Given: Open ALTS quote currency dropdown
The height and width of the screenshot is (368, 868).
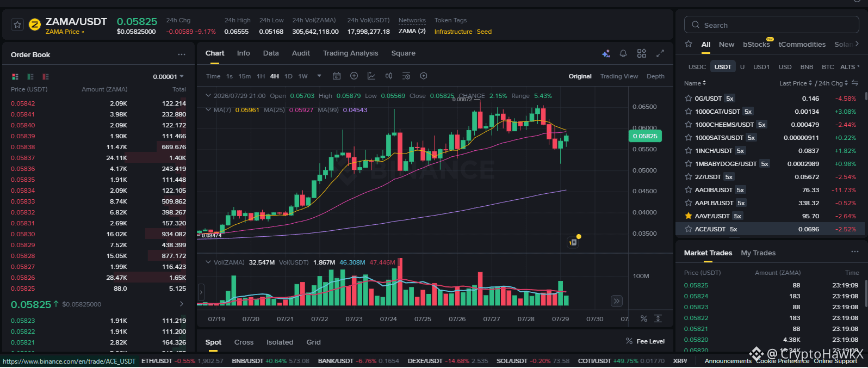Looking at the screenshot, I should coord(850,67).
